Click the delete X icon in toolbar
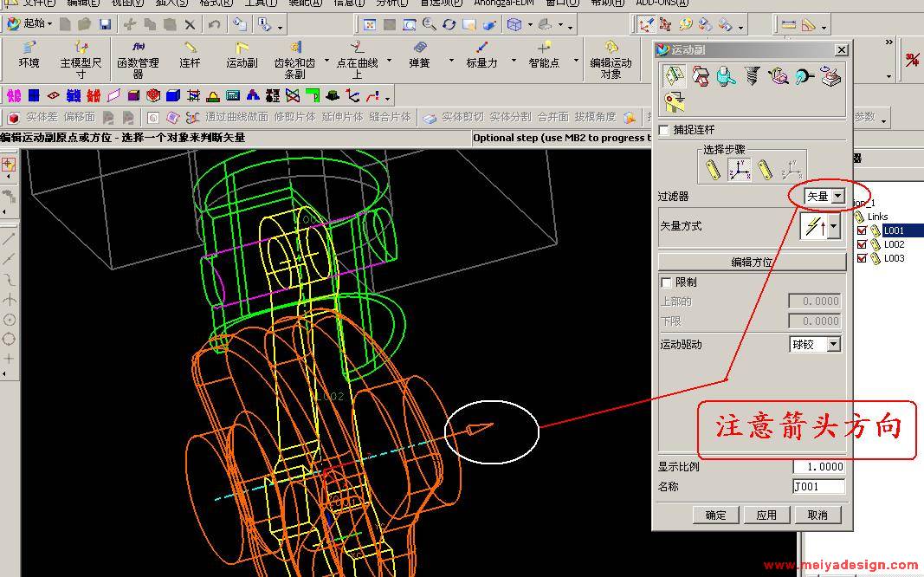Viewport: 924px width, 577px height. coord(190,24)
